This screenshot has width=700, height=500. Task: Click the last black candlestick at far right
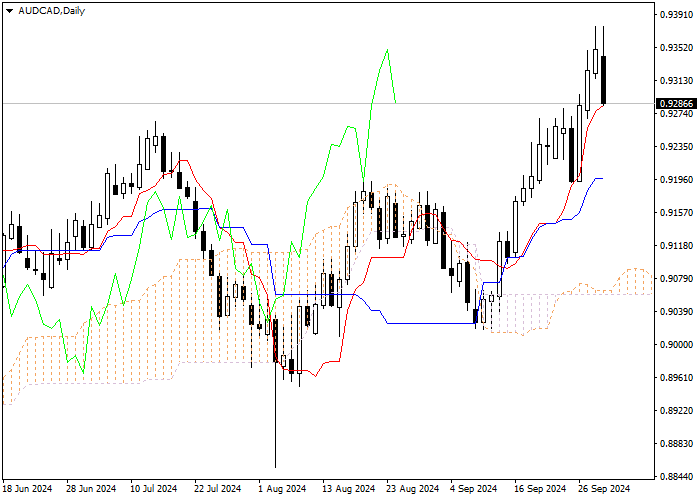pos(603,80)
